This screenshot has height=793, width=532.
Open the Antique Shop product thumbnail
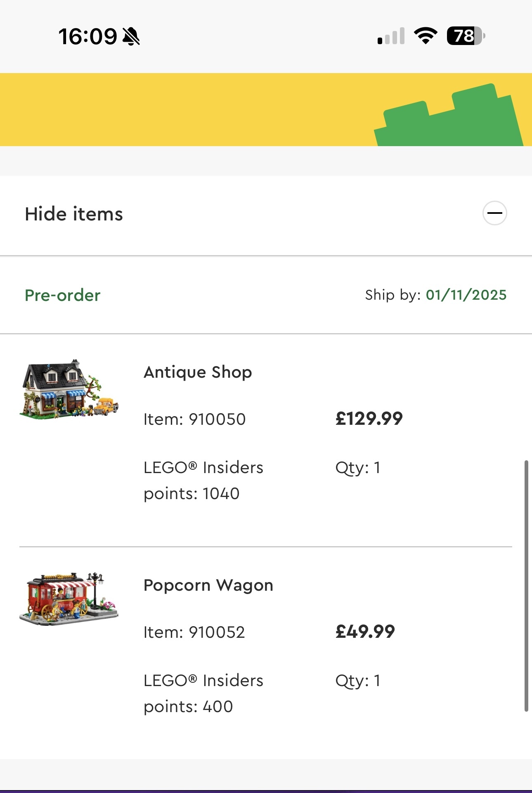(69, 389)
